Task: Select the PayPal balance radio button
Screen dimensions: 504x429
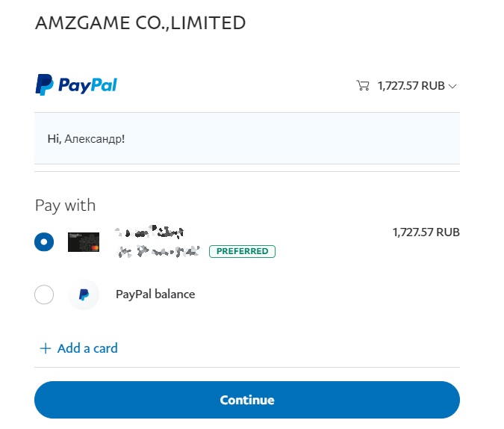Action: pos(44,294)
